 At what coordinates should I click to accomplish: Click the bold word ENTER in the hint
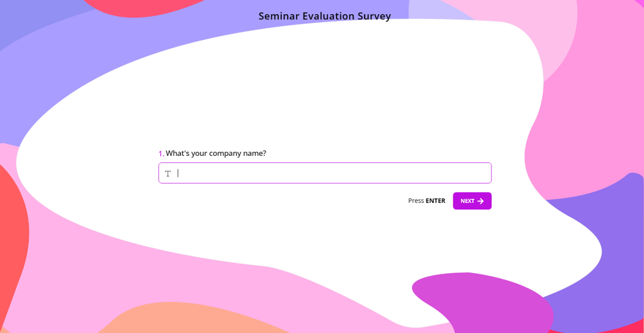point(435,201)
